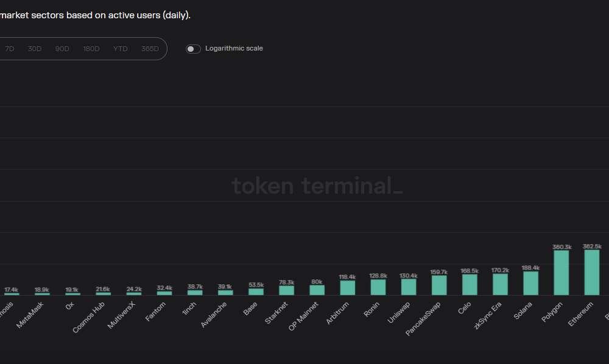Click the Solana bar in chart
The image size is (609, 364).
(x=531, y=283)
